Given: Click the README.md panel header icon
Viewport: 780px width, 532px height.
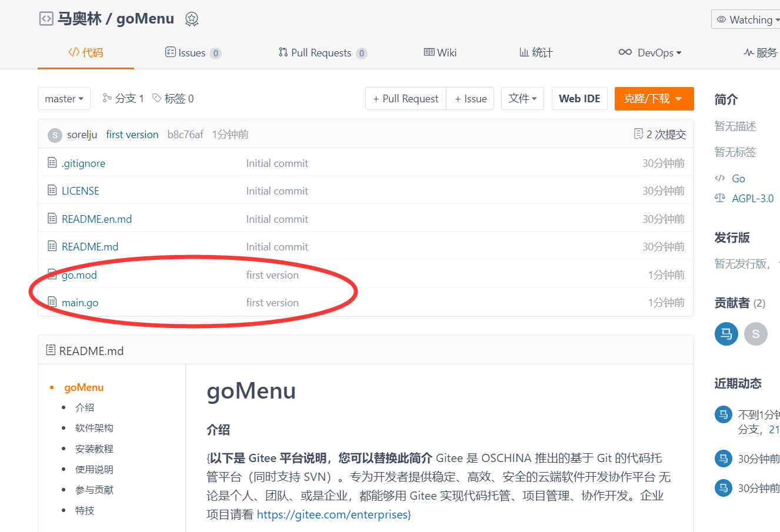Looking at the screenshot, I should click(51, 350).
